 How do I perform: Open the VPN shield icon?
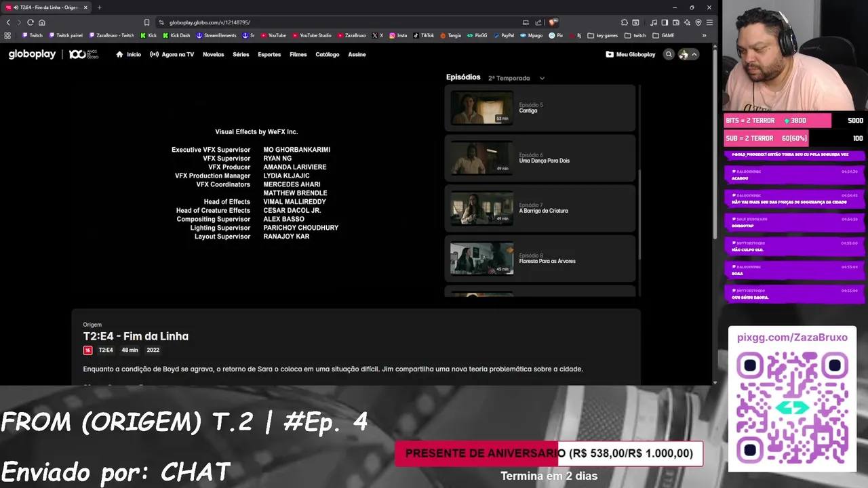[x=698, y=22]
